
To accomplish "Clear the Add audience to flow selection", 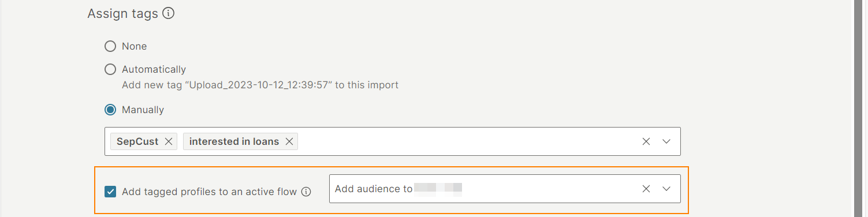I will (646, 189).
